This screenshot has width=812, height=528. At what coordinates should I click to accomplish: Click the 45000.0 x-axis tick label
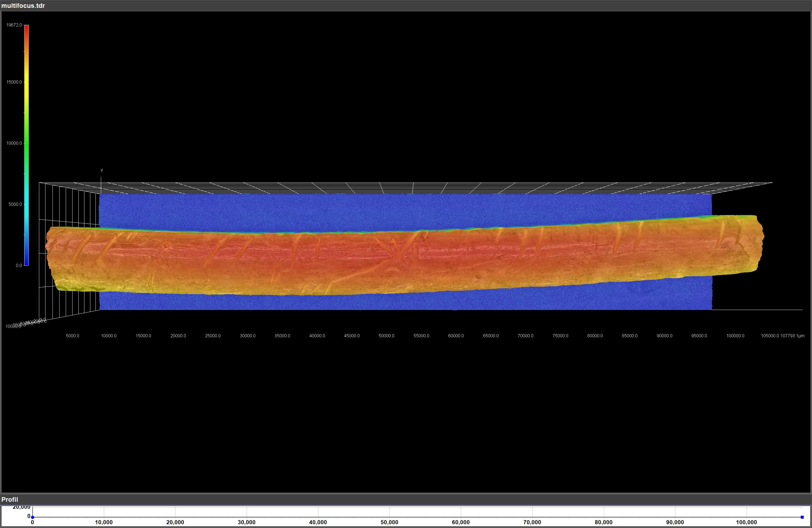tap(352, 336)
